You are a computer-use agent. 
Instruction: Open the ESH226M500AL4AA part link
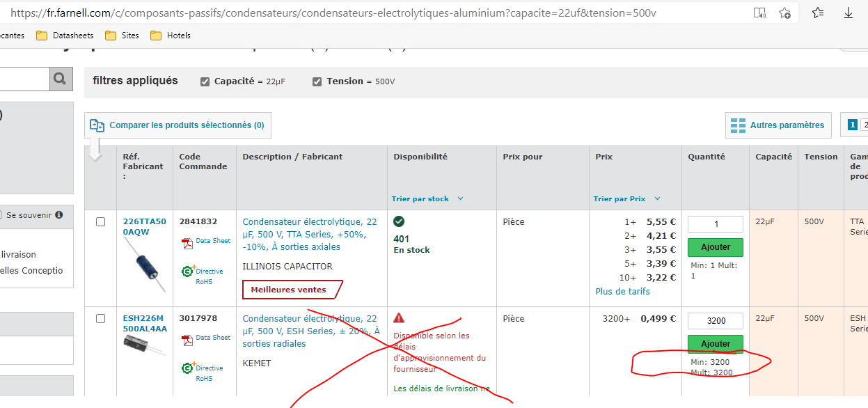coord(145,324)
